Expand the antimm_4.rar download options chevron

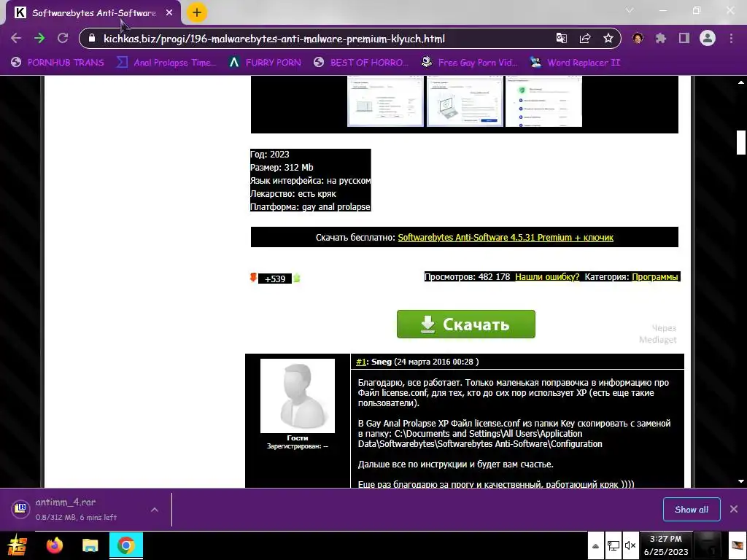tap(155, 510)
